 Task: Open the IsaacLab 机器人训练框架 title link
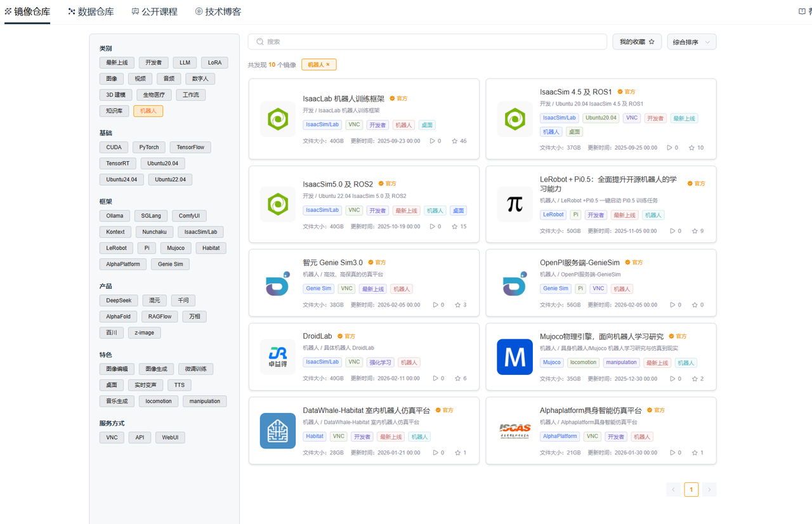click(343, 99)
